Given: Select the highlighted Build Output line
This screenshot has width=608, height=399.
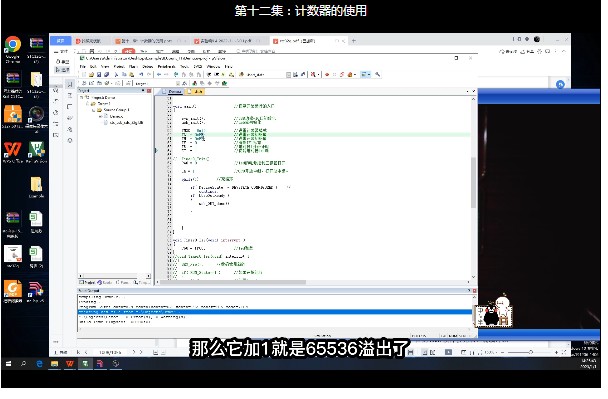Looking at the screenshot, I should tap(275, 312).
